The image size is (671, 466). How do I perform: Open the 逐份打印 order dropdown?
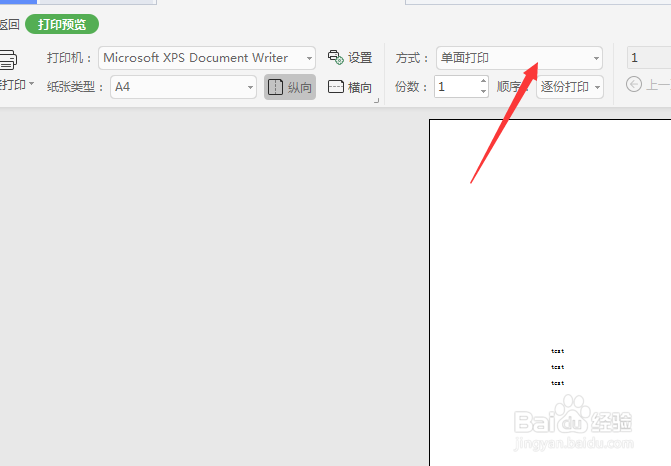coord(570,87)
